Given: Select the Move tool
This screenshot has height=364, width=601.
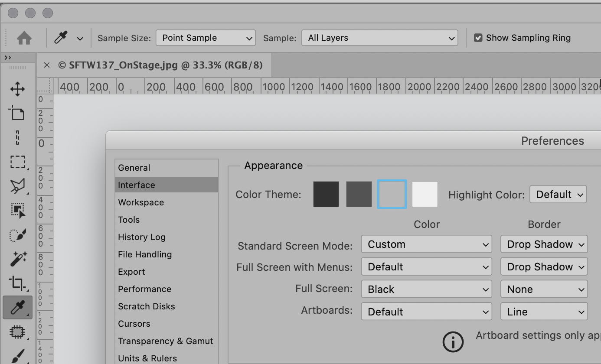Looking at the screenshot, I should pos(17,89).
